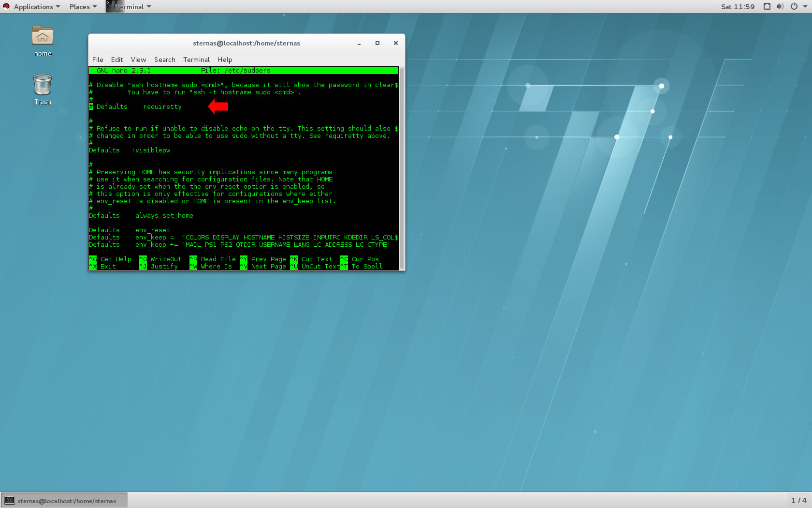Click the '^O WriteOut' shortcut
The image size is (812, 508).
[x=160, y=259]
